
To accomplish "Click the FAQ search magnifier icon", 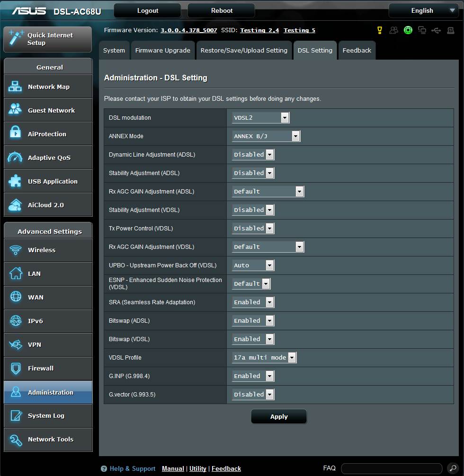I will [453, 468].
